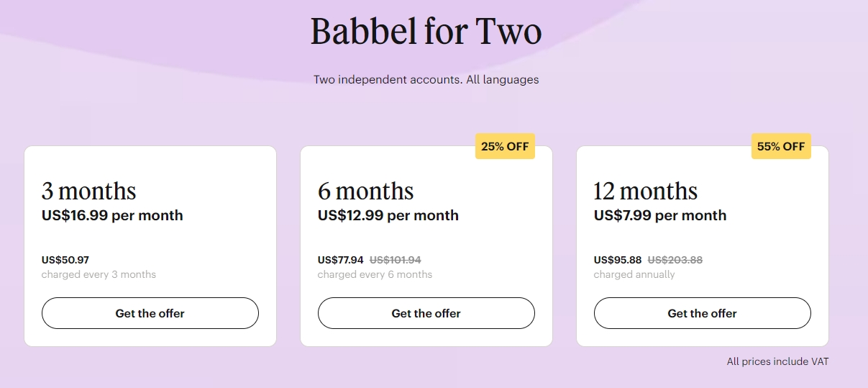Click the US$50.97 total price

(x=65, y=260)
